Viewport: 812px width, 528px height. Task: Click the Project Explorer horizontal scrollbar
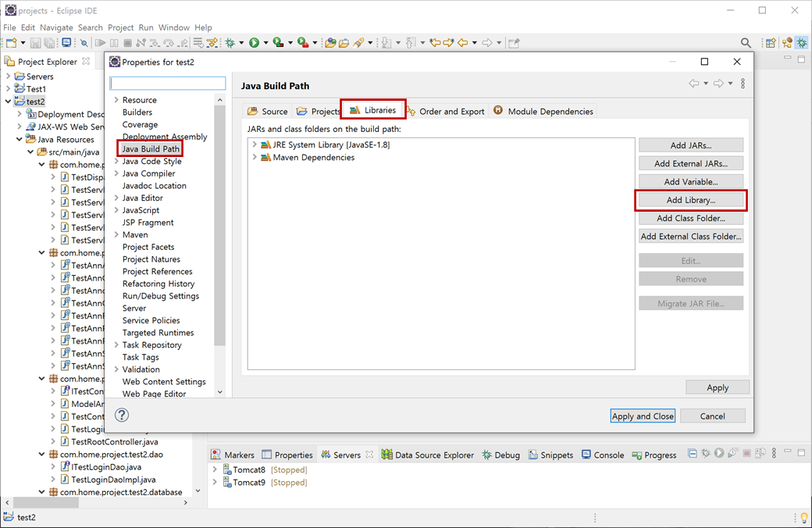[46, 502]
